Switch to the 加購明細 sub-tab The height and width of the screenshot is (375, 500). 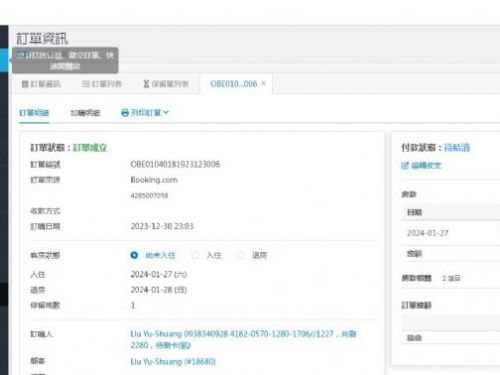(x=85, y=113)
